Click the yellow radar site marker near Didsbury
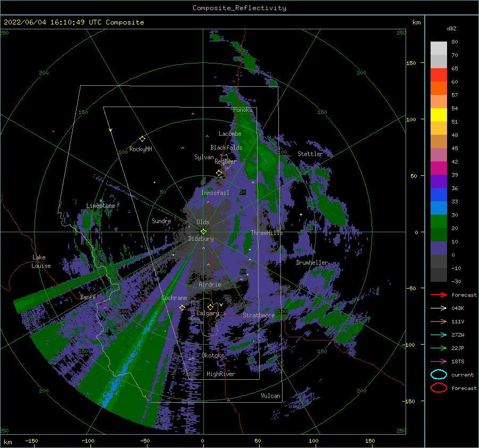Screen dimensions: 479x448 pos(203,232)
